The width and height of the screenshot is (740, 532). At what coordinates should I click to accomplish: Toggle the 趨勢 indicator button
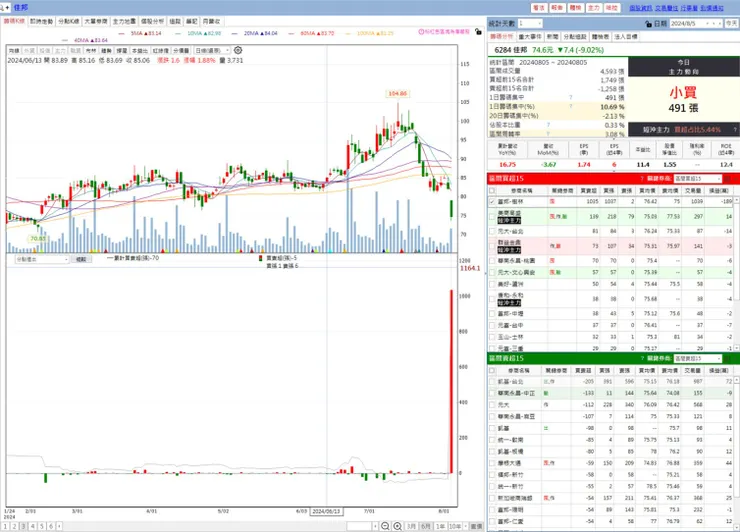pyautogui.click(x=106, y=51)
